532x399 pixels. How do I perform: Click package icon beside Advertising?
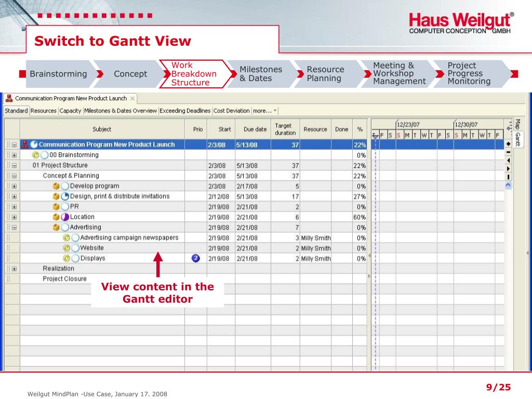(x=56, y=228)
